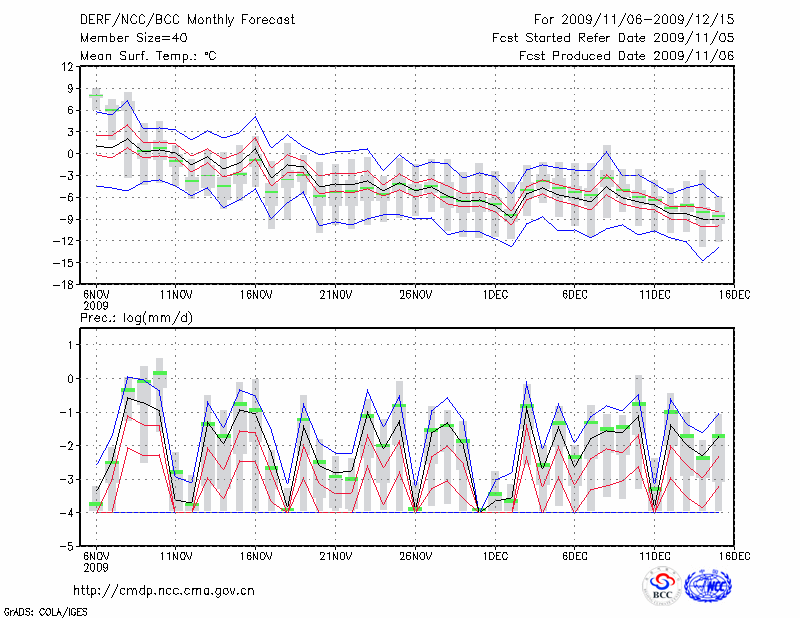This screenshot has width=800, height=618.
Task: Click the forecast period 2009/11/06-2009/12/15 text
Action: coord(634,19)
